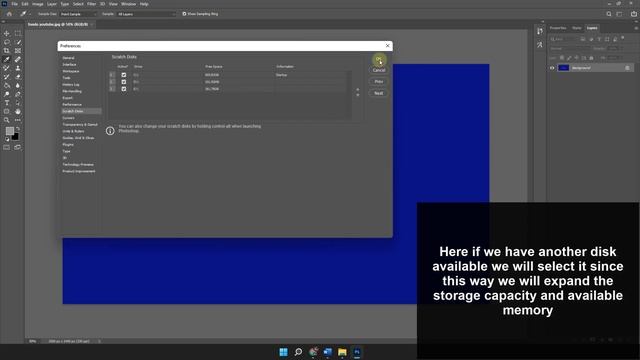
Task: Open the Layer menu
Action: [52, 4]
